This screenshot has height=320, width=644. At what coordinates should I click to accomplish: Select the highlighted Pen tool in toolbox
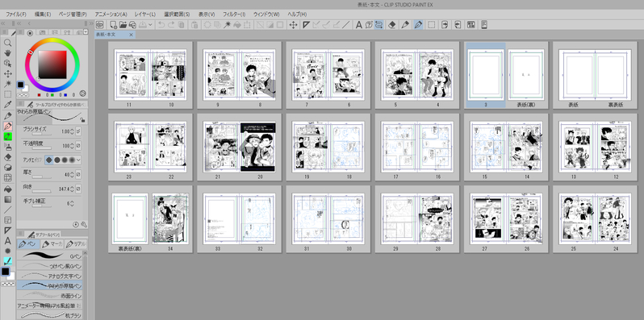(x=7, y=126)
